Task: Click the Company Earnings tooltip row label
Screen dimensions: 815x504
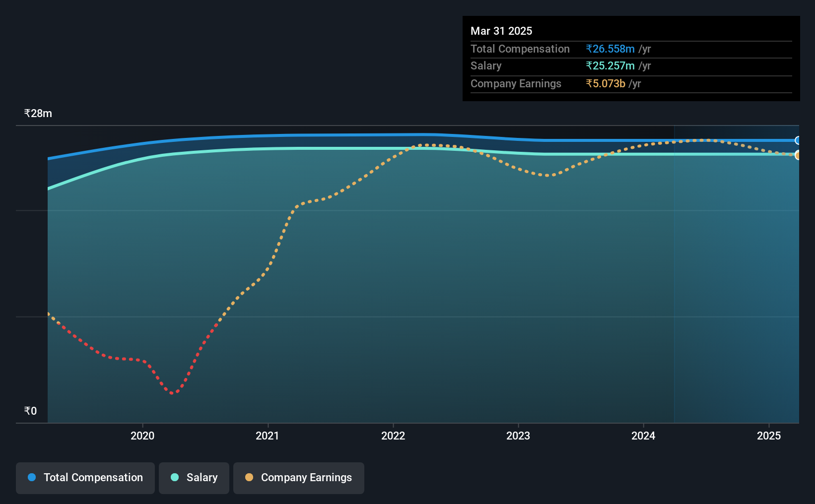Action: click(516, 83)
